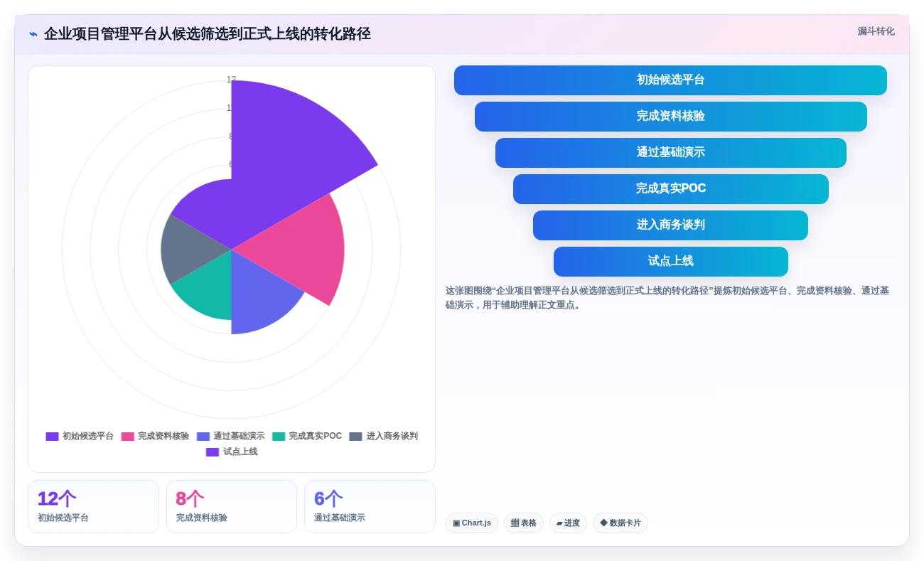
Task: Toggle the 试点上线 legend entry
Action: tap(232, 452)
